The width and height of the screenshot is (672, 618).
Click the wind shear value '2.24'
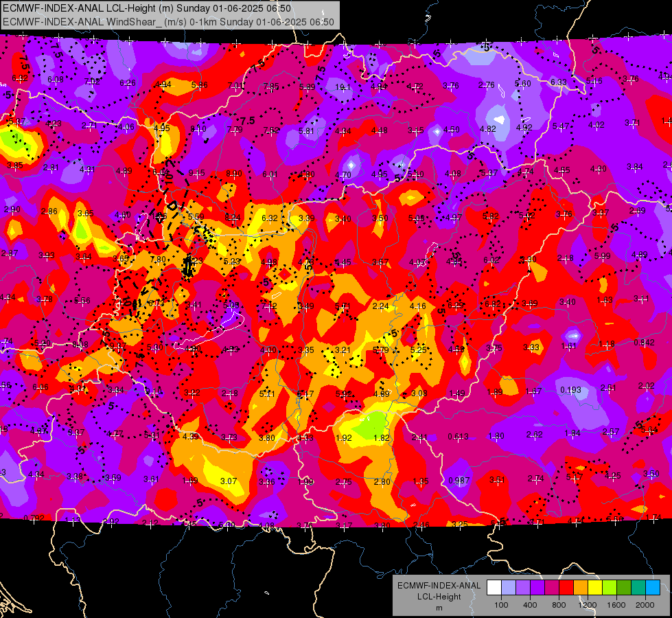(x=380, y=306)
